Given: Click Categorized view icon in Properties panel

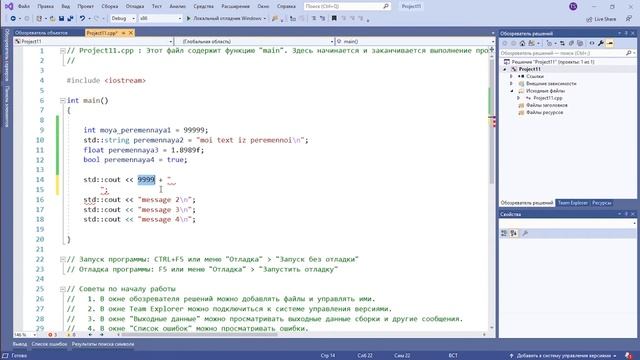Looking at the screenshot, I should coord(504,233).
